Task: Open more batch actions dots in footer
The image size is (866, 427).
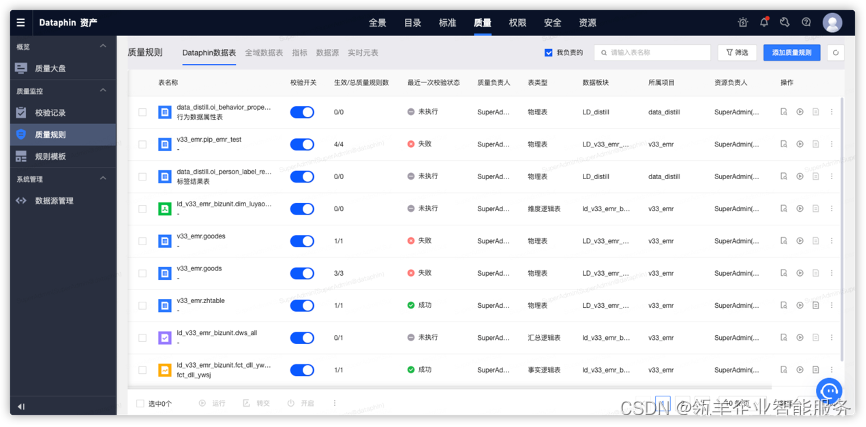Action: pos(334,403)
